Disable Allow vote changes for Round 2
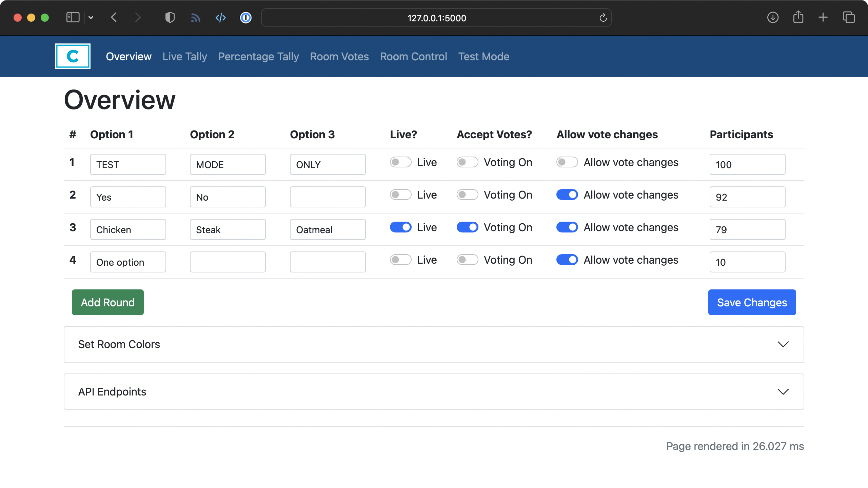868x488 pixels. click(567, 195)
